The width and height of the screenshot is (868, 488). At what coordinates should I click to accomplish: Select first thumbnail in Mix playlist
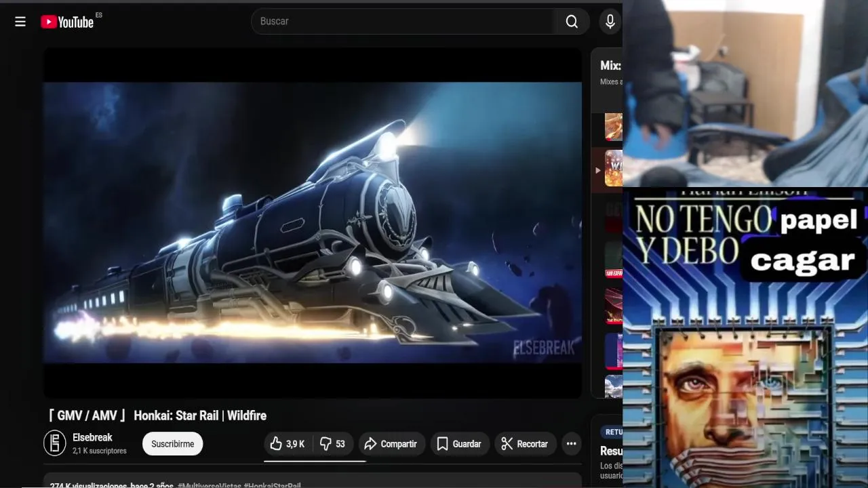coord(614,127)
